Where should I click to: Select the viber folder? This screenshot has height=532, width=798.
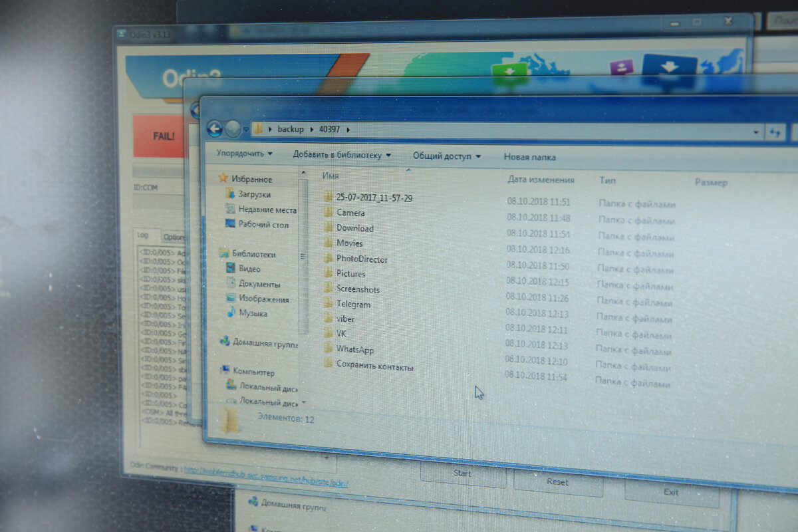click(x=339, y=319)
